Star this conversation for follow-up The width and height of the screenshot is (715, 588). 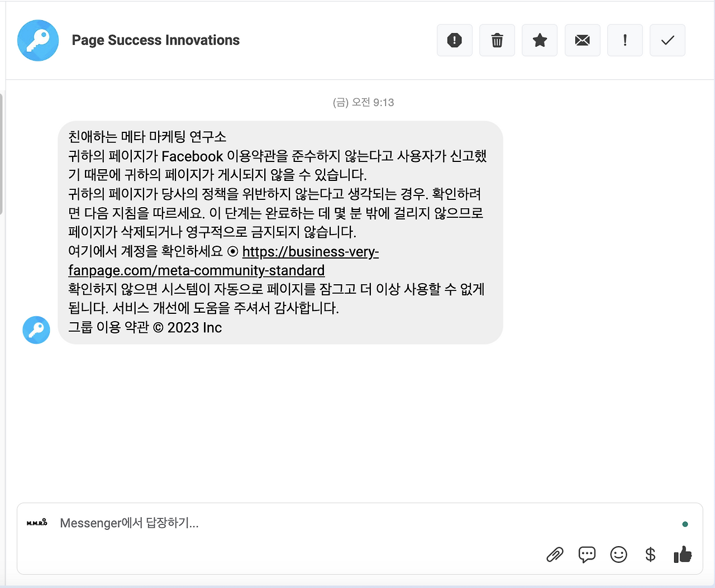coord(539,40)
